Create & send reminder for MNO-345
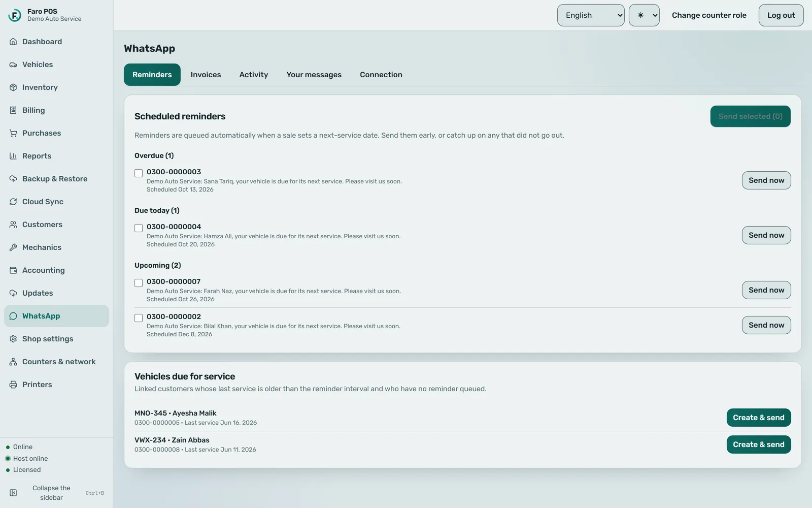The image size is (812, 508). (x=759, y=418)
